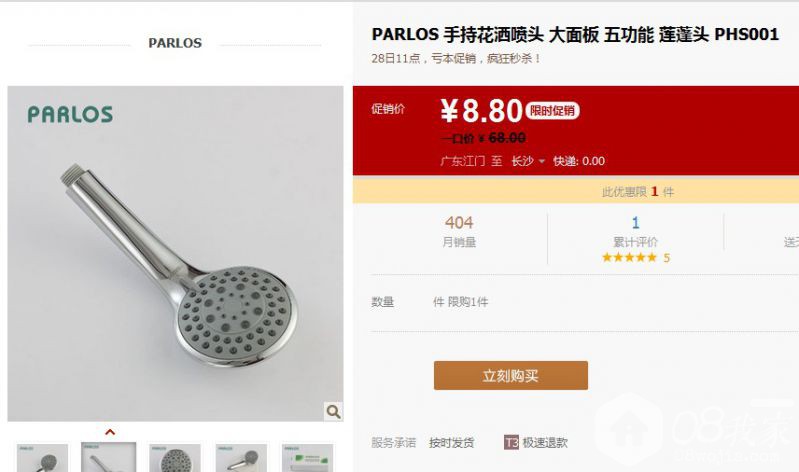Click the 限时促销 badge next to price
Viewport: 799px width, 472px height.
coord(552,111)
